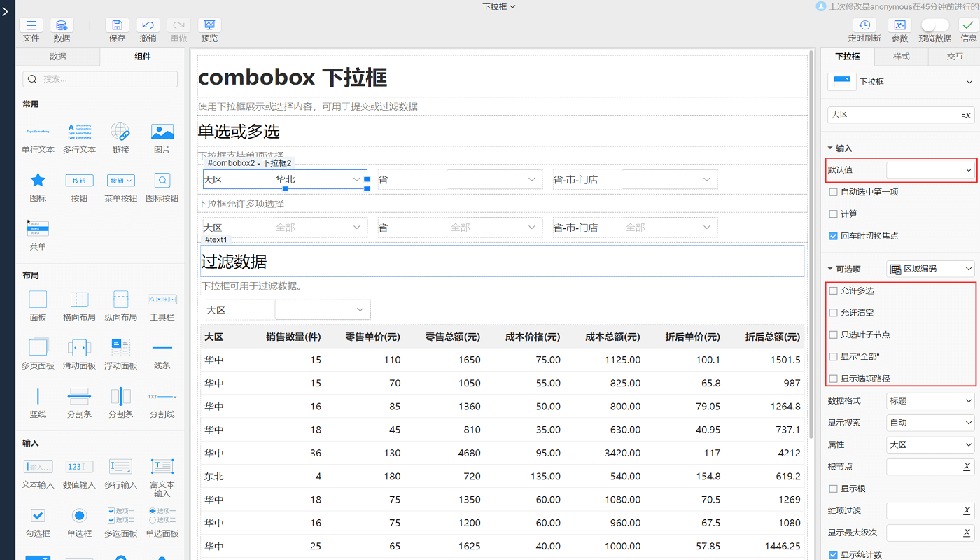Switch to the 数据 tab in left panel
Screen dimensions: 980x560
click(x=58, y=57)
